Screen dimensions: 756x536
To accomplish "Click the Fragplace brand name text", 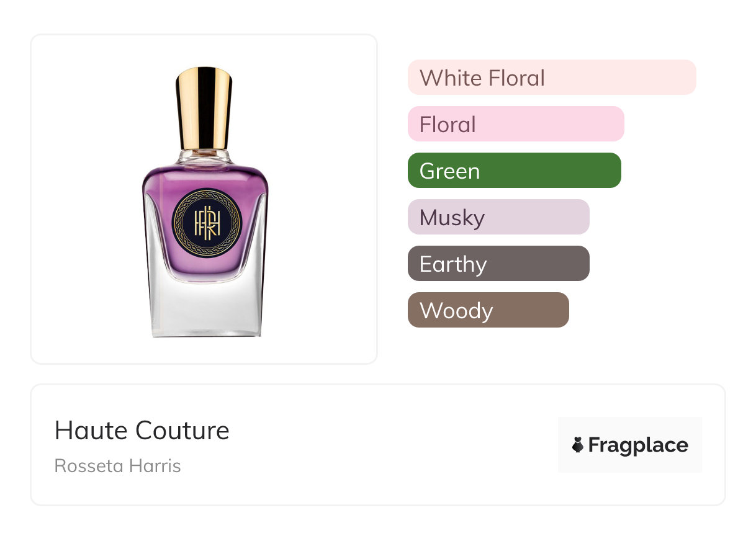I will tap(638, 445).
